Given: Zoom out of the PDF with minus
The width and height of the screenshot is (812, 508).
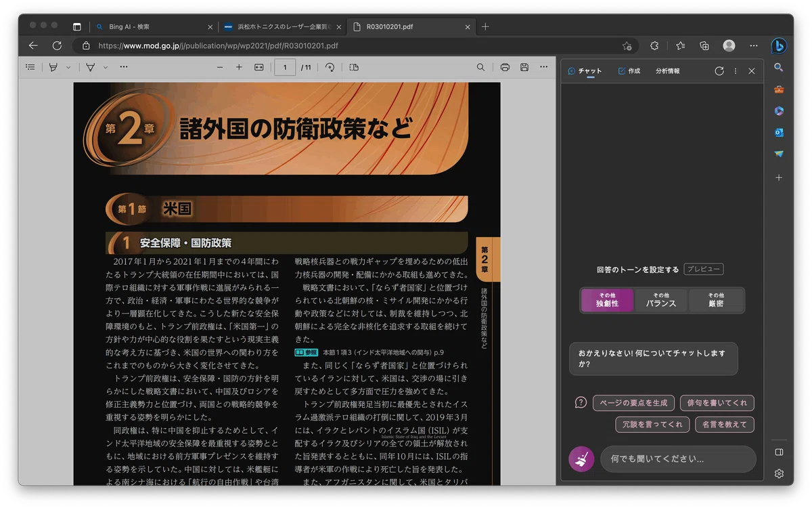Looking at the screenshot, I should [x=220, y=67].
